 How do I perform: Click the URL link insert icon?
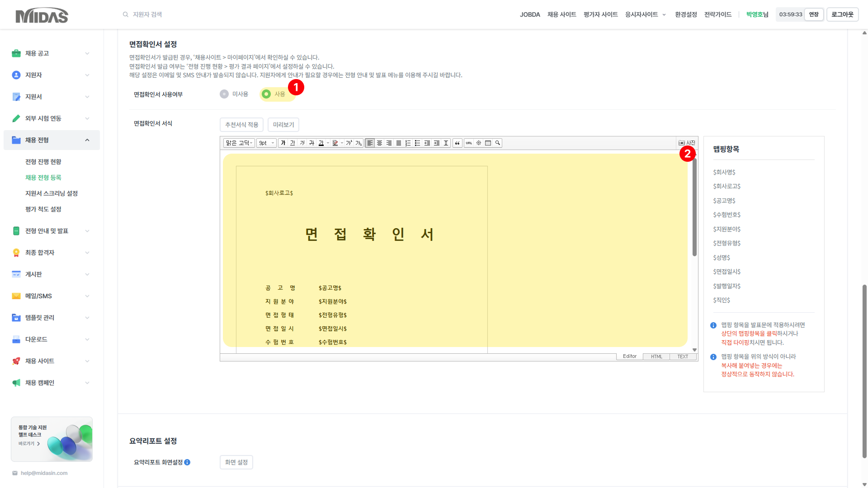(469, 143)
